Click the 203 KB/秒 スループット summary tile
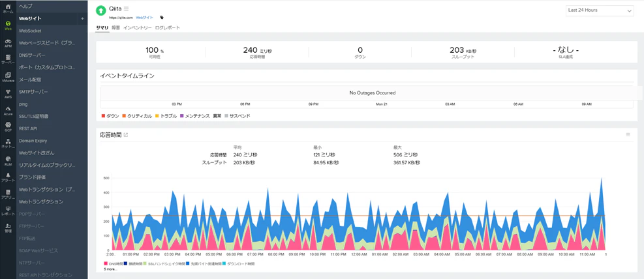644x279 pixels. tap(463, 53)
